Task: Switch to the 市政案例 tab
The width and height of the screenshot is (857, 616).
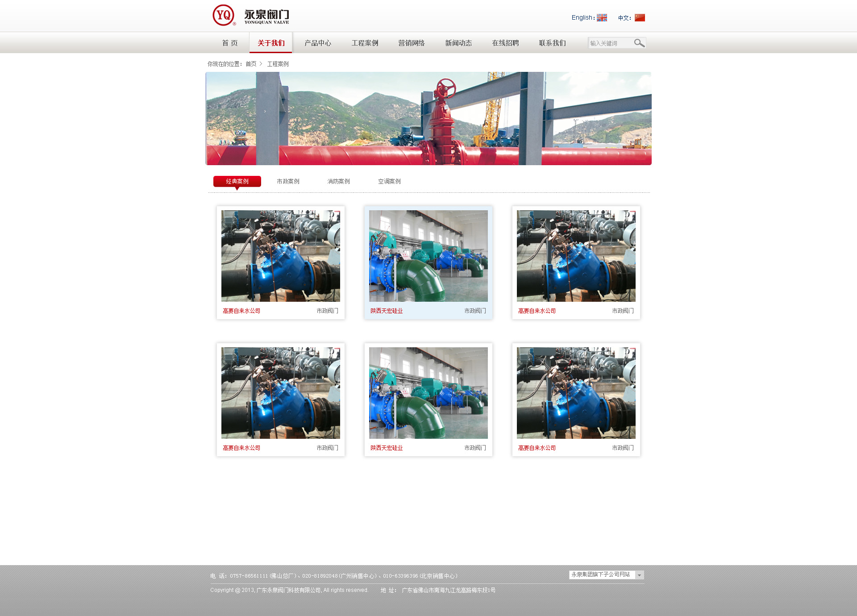Action: (288, 181)
